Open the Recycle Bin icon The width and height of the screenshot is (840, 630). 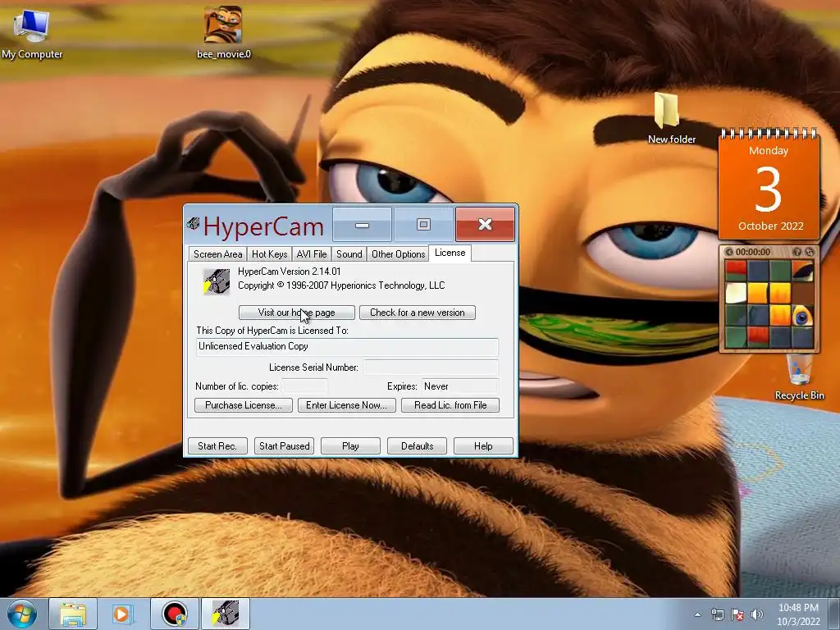pos(799,377)
